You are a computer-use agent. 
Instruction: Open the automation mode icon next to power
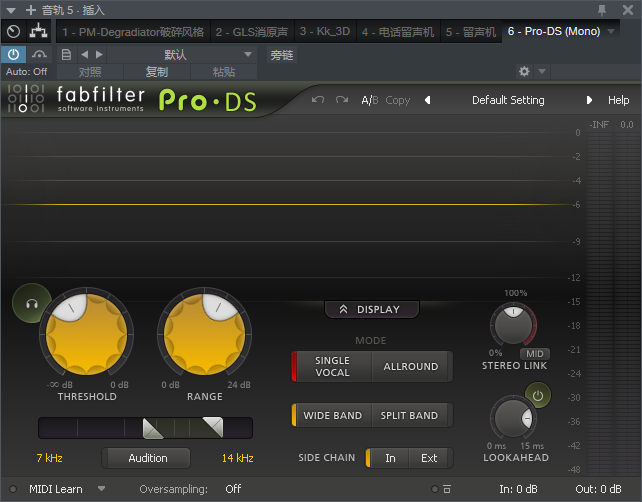point(39,54)
